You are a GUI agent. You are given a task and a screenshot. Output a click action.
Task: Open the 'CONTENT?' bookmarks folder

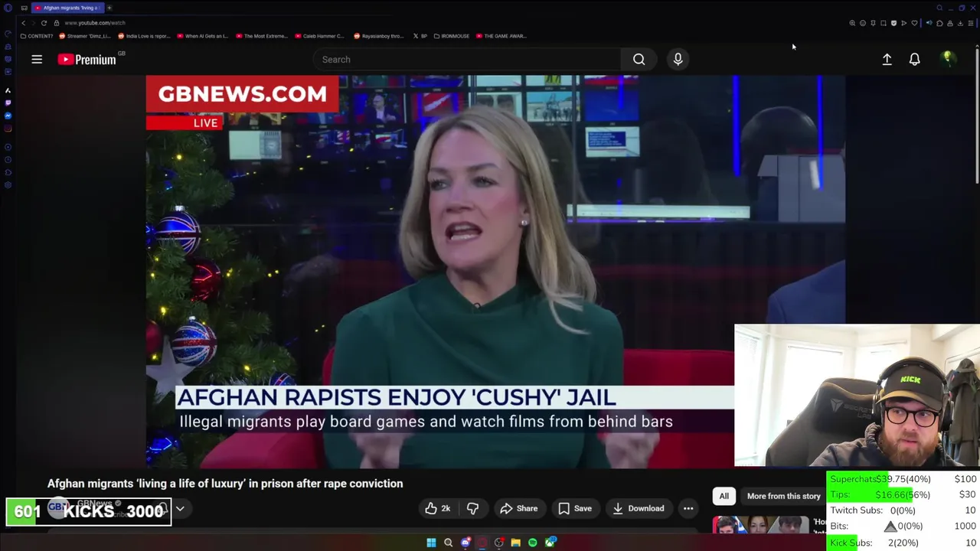pos(37,36)
